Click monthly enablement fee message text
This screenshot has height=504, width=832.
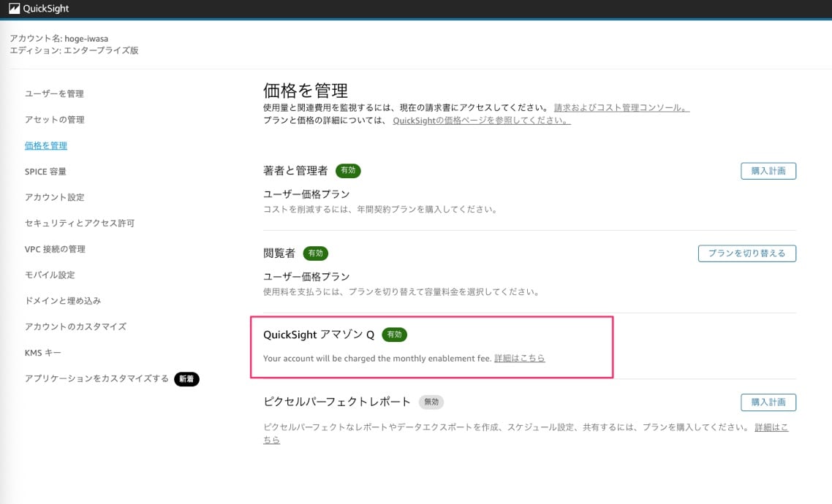click(377, 358)
